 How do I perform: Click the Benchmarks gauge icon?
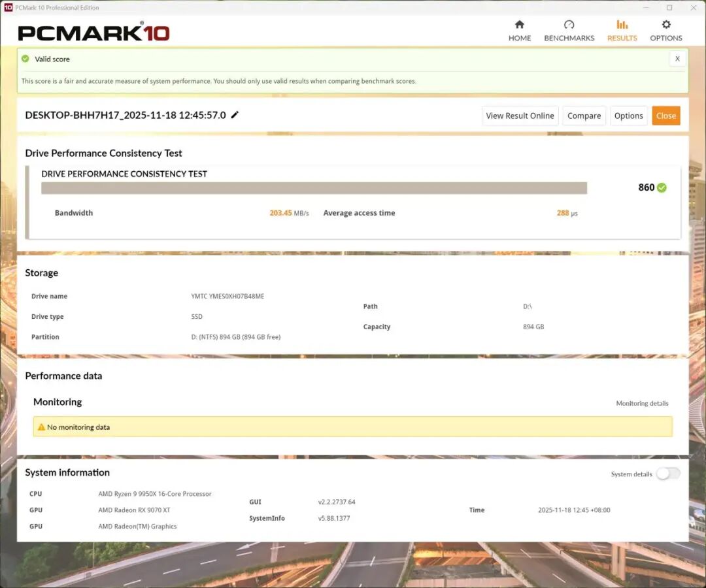coord(569,24)
